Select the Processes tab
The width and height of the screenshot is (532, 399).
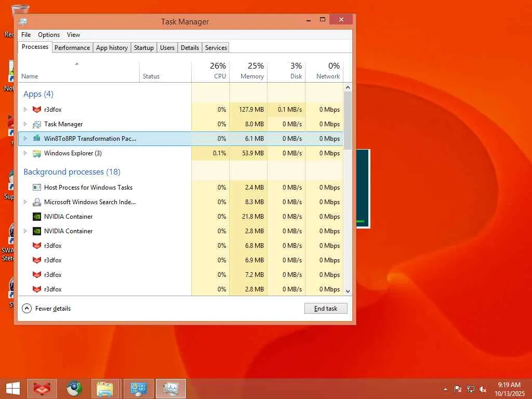coord(35,47)
